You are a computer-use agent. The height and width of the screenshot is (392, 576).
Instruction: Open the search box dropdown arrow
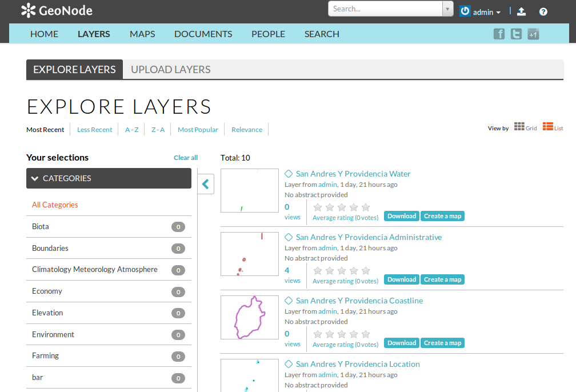point(448,9)
